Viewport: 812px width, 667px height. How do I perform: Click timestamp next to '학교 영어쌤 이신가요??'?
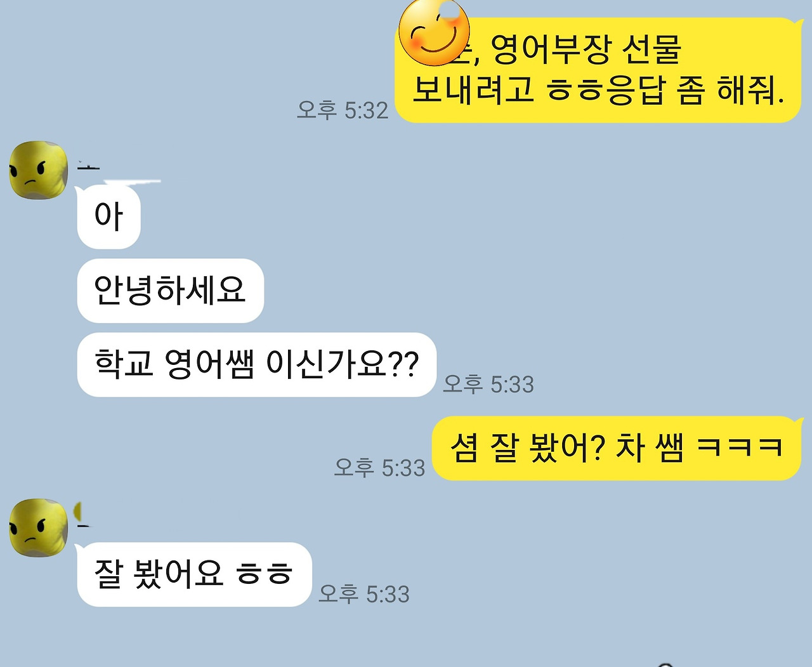tap(488, 384)
